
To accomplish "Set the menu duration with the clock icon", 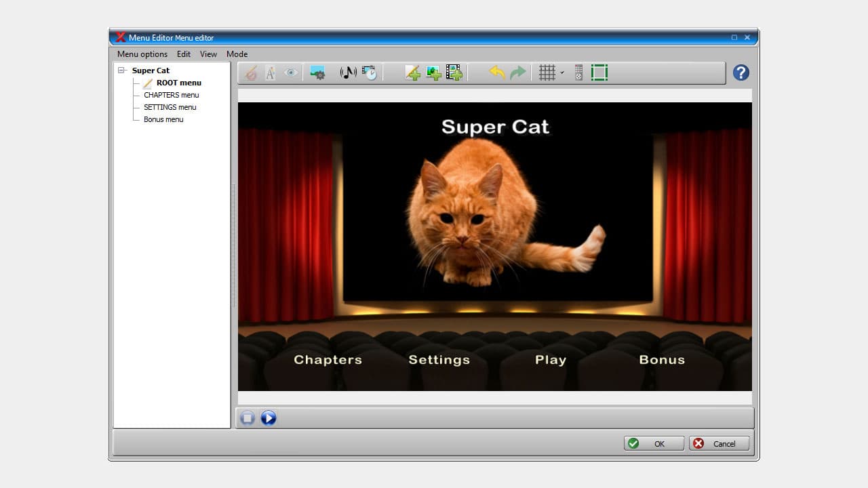I will (369, 73).
